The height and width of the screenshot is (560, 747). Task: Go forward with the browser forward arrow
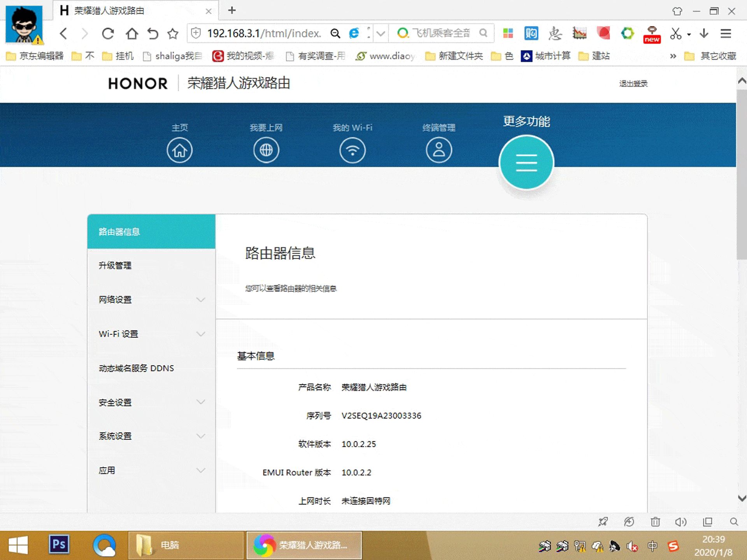pyautogui.click(x=84, y=33)
